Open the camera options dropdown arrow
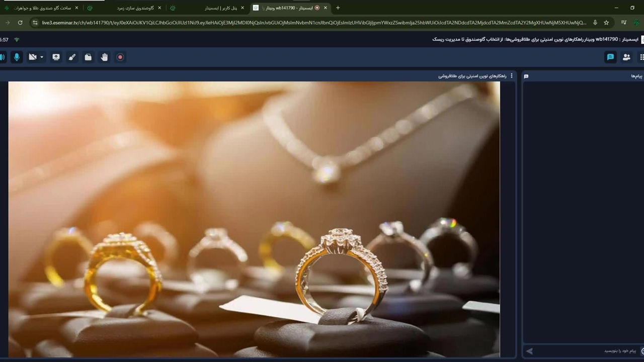Image resolution: width=644 pixels, height=362 pixels. pyautogui.click(x=42, y=57)
